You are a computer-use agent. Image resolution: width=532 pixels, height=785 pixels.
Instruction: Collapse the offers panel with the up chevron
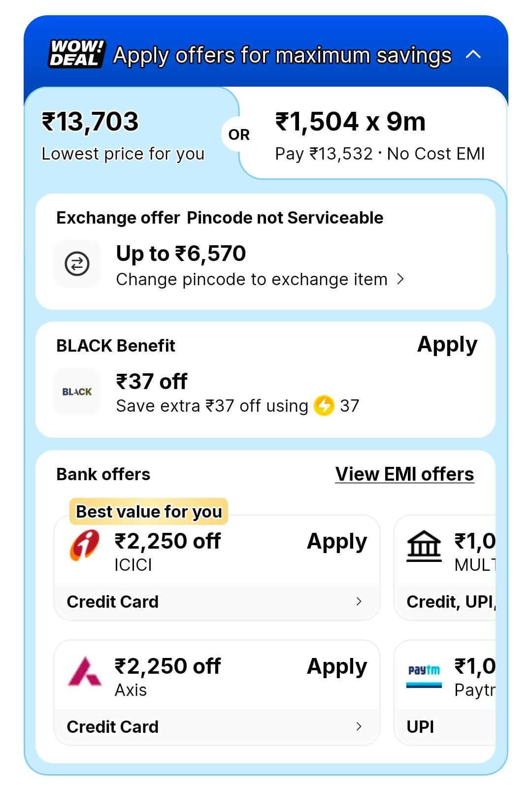(x=473, y=55)
